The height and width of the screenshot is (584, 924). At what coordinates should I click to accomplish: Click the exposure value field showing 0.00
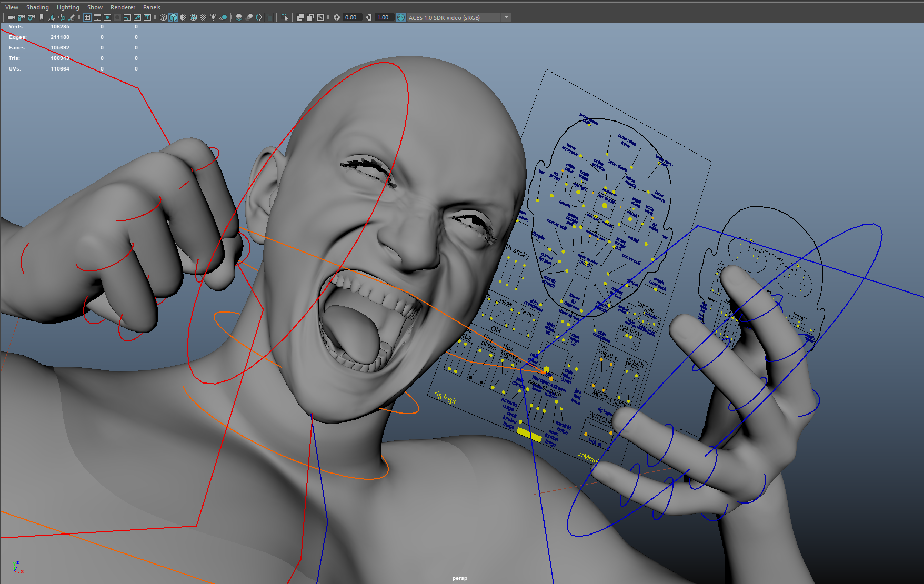pos(351,17)
